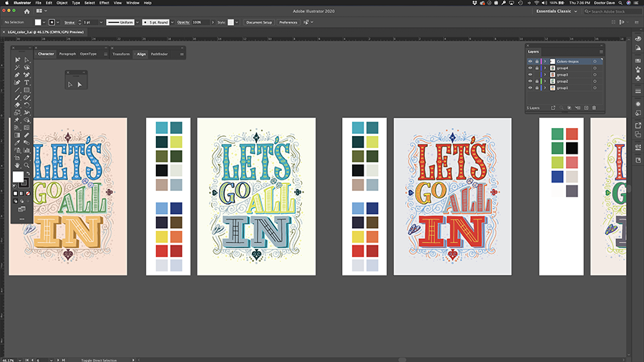Screen dimensions: 644x362
Task: Select Group Selection arrow in floating tool panel
Action: click(x=79, y=84)
